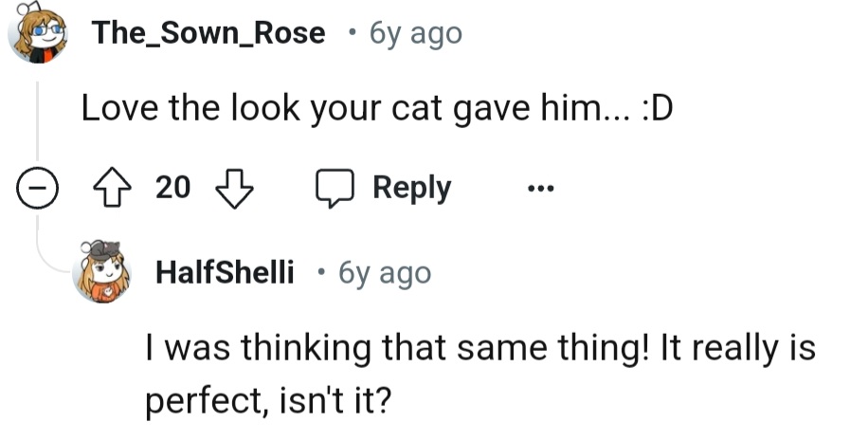Visit HalfShelli's profile via username

point(225,274)
